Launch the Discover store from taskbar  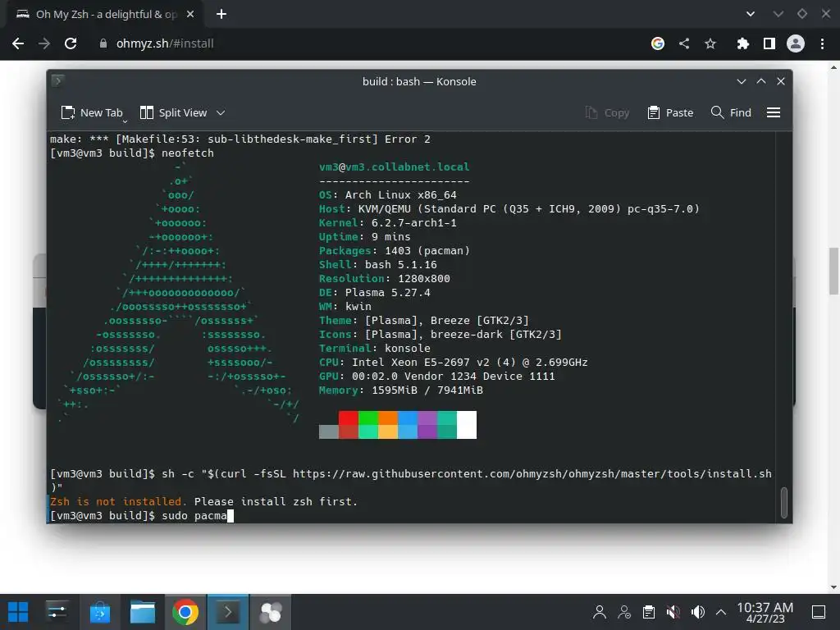tap(99, 612)
